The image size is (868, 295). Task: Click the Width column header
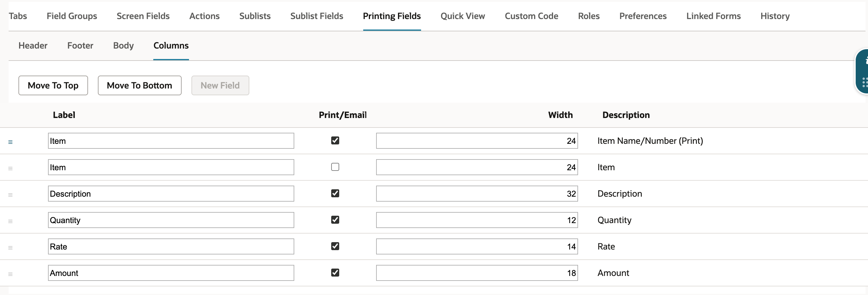pyautogui.click(x=561, y=115)
